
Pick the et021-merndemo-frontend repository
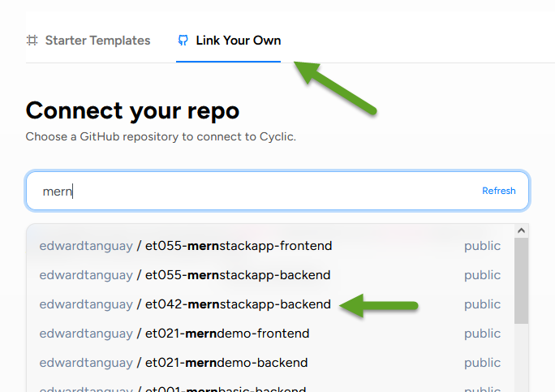[270, 334]
